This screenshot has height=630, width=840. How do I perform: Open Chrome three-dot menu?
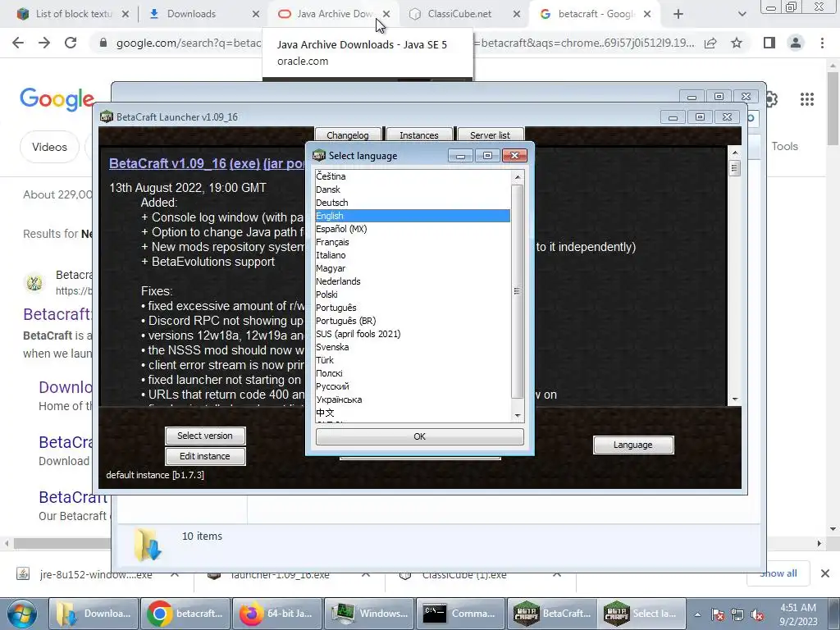(x=822, y=43)
